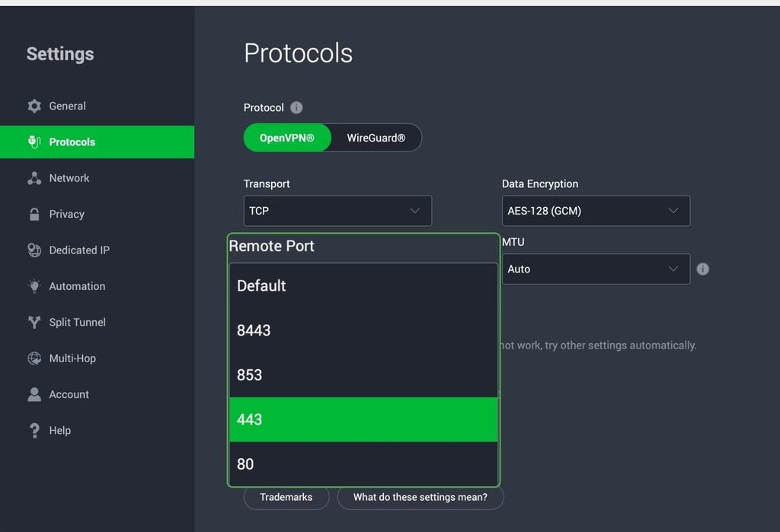Click 'What do these settings mean?' button

tap(420, 497)
